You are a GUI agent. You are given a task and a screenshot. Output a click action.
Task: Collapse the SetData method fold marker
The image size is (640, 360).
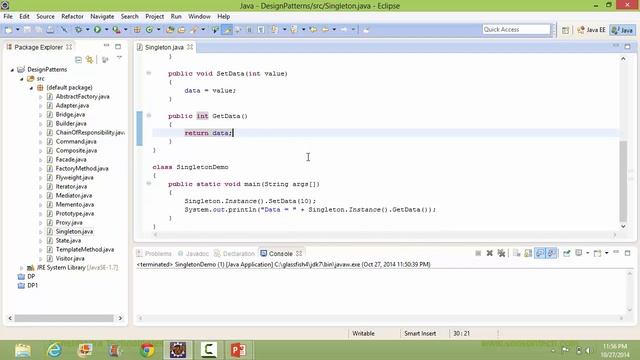(x=149, y=73)
